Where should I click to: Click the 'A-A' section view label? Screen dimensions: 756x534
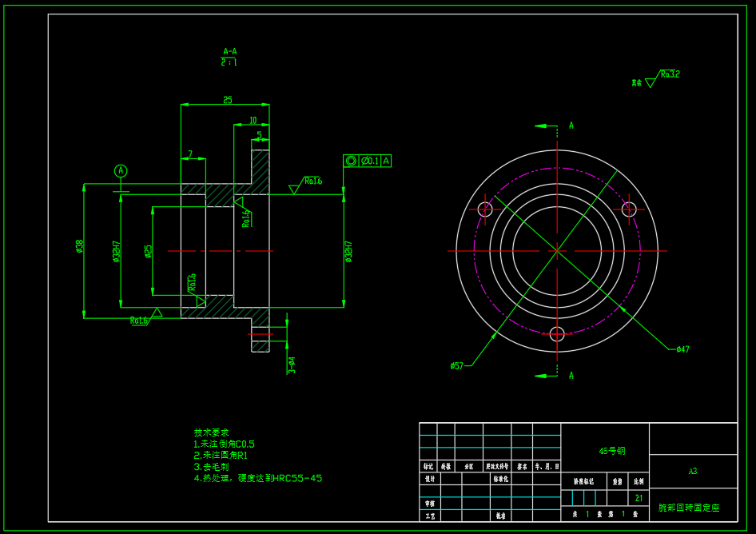[230, 52]
